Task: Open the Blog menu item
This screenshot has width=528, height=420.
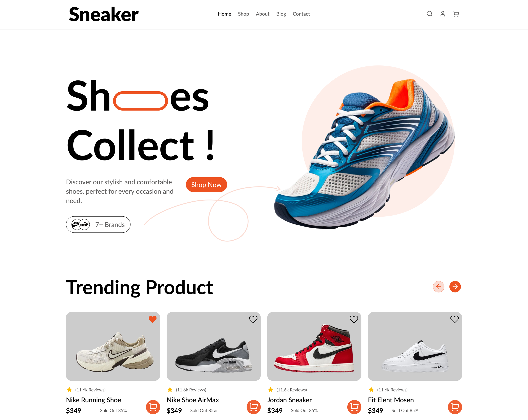Action: [x=281, y=14]
